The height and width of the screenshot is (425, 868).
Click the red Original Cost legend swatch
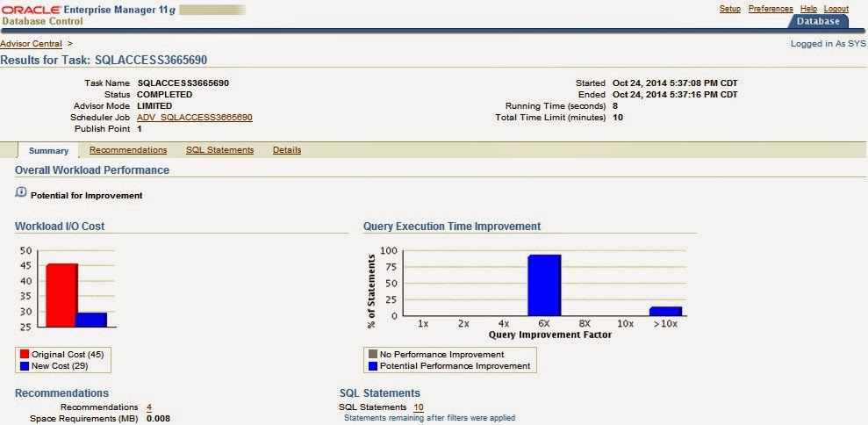point(24,354)
